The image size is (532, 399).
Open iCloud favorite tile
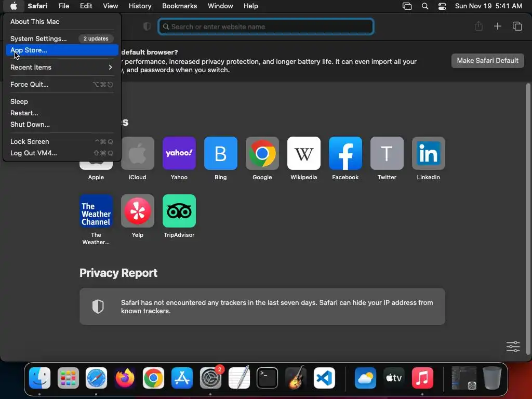coord(137,153)
